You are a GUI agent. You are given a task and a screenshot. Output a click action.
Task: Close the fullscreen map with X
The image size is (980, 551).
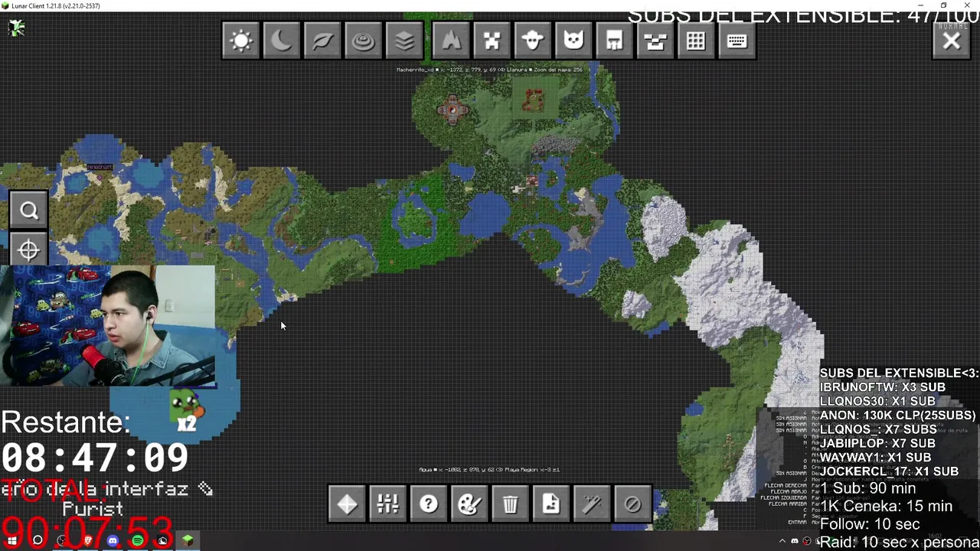(952, 41)
